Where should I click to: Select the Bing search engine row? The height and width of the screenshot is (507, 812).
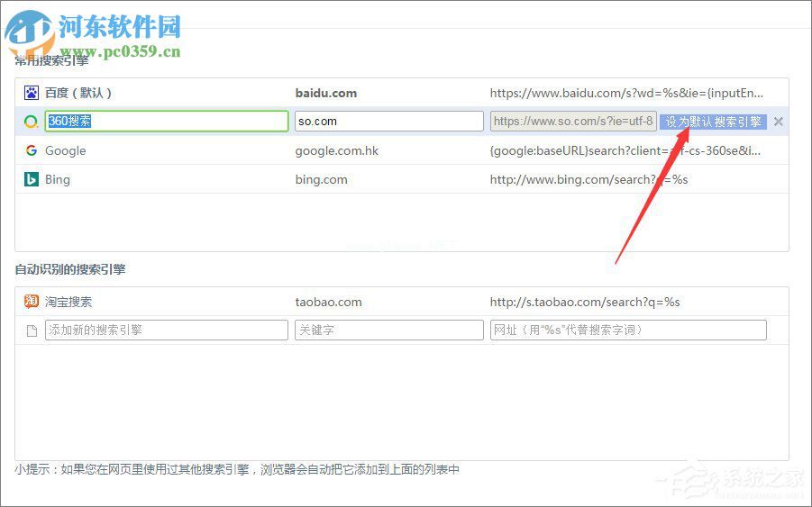58,179
